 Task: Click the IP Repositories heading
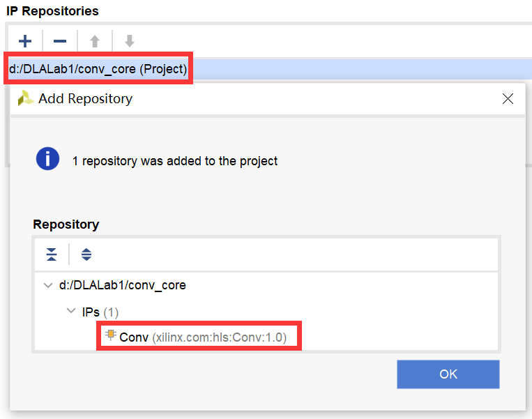tap(52, 11)
